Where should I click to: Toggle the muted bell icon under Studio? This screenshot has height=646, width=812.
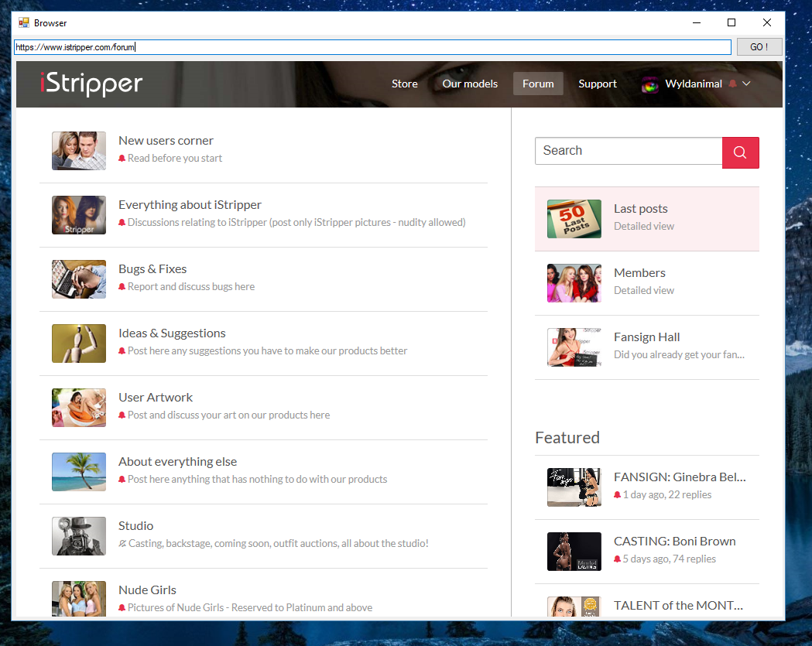click(x=122, y=543)
